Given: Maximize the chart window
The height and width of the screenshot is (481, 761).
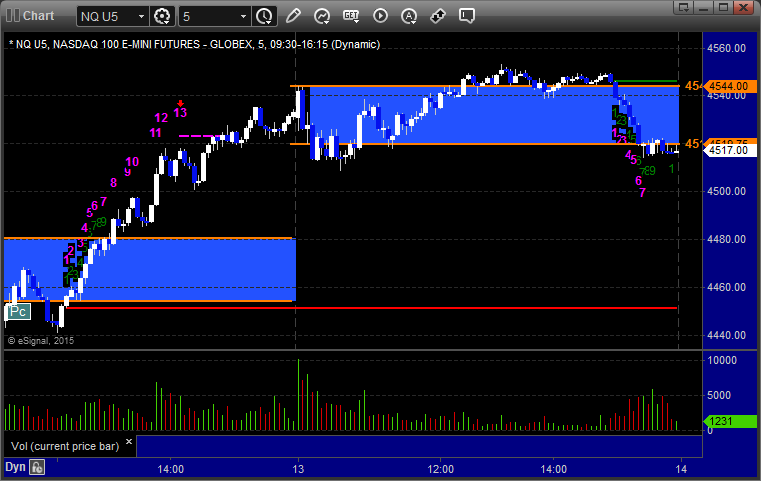Looking at the screenshot, I should 724,7.
